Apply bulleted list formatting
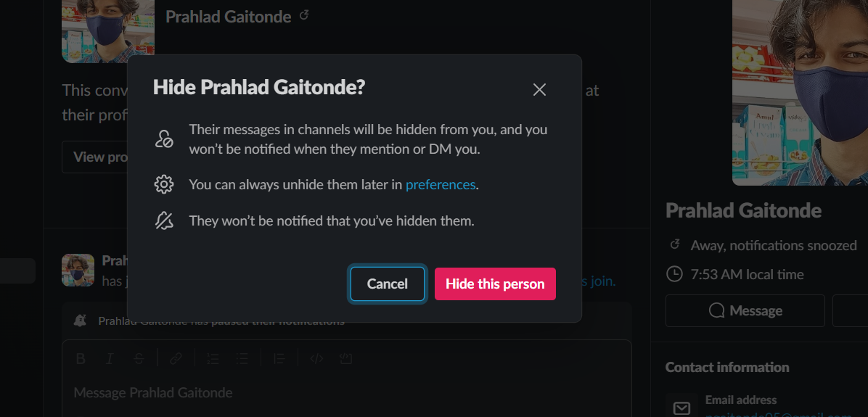This screenshot has height=417, width=868. pos(242,358)
